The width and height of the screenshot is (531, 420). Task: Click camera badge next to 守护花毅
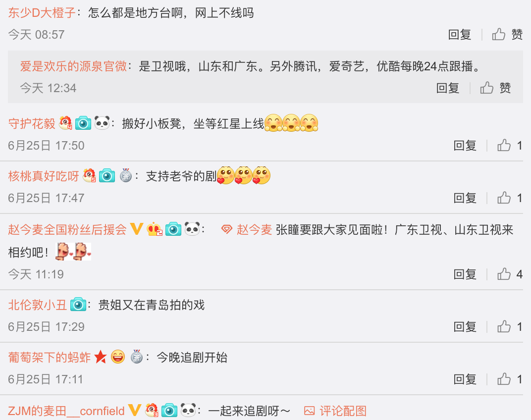click(x=83, y=123)
